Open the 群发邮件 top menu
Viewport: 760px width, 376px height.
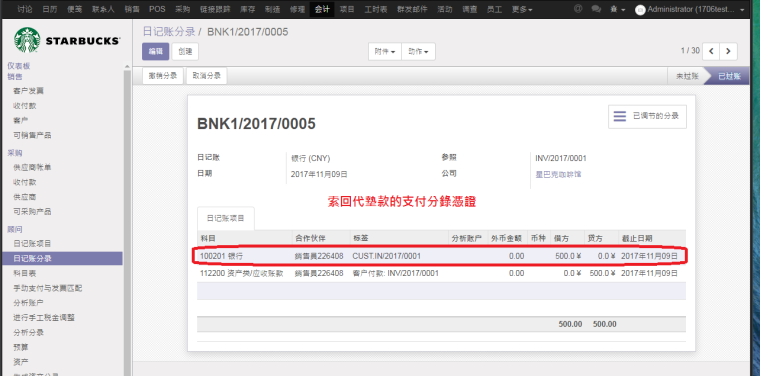[x=412, y=9]
